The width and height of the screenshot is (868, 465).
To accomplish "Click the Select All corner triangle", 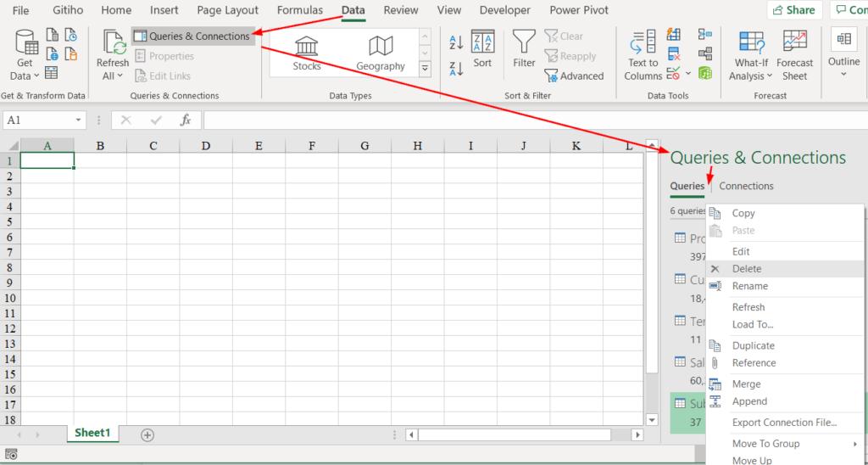I will click(x=12, y=146).
